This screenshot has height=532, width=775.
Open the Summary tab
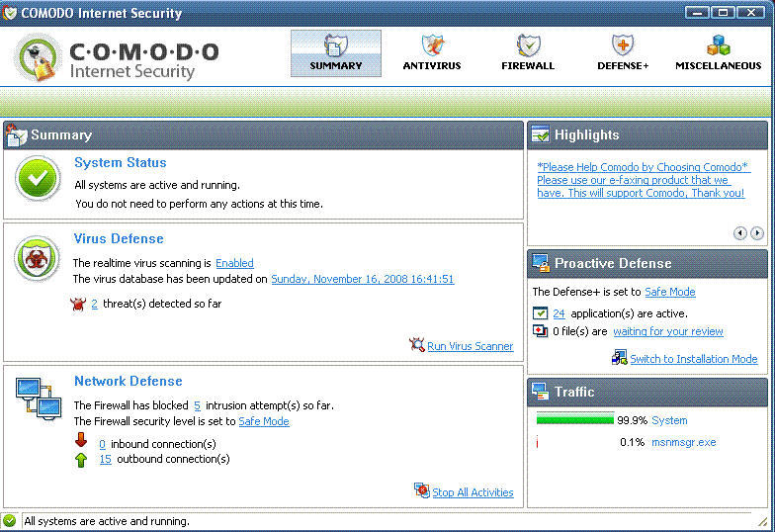(x=336, y=53)
